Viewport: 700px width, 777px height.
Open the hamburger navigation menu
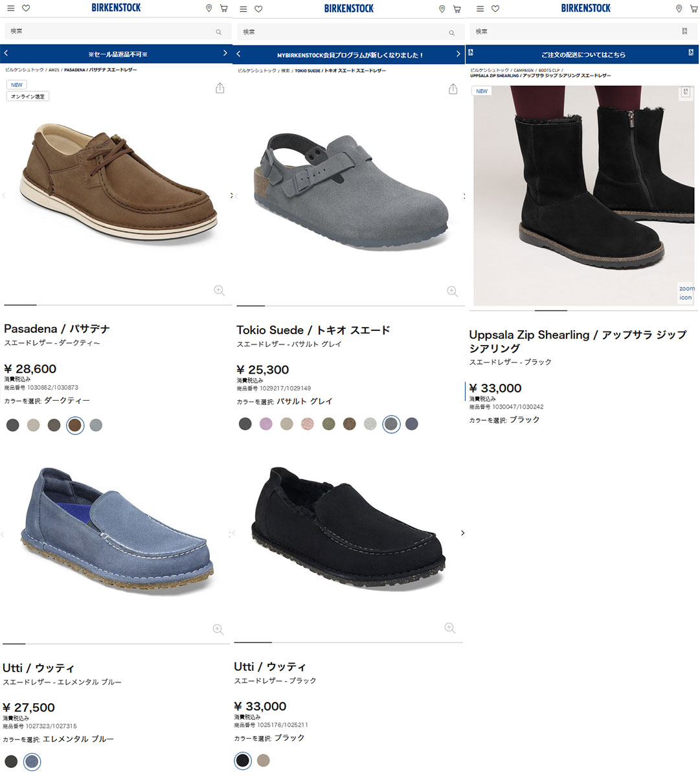[10, 8]
